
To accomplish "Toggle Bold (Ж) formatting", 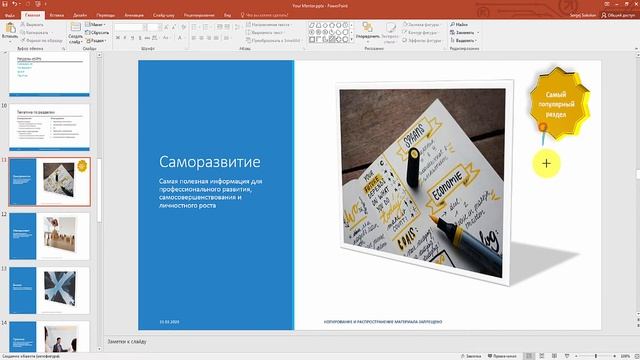I will [x=118, y=38].
